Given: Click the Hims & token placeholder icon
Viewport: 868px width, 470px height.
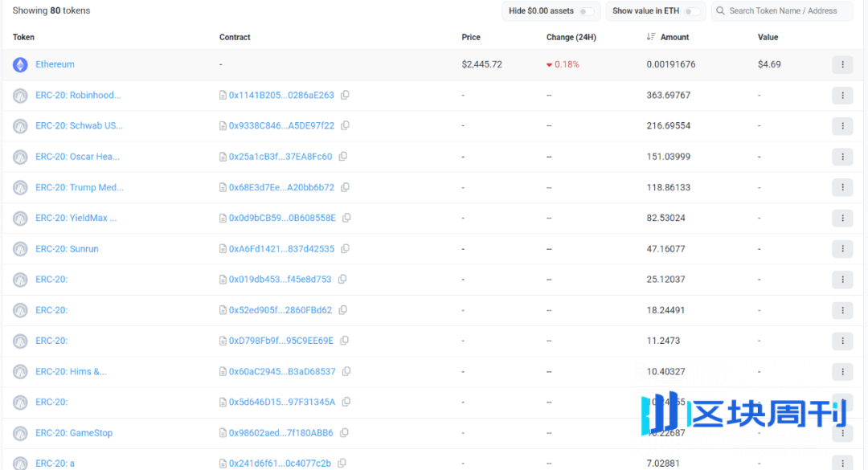Looking at the screenshot, I should click(x=20, y=372).
